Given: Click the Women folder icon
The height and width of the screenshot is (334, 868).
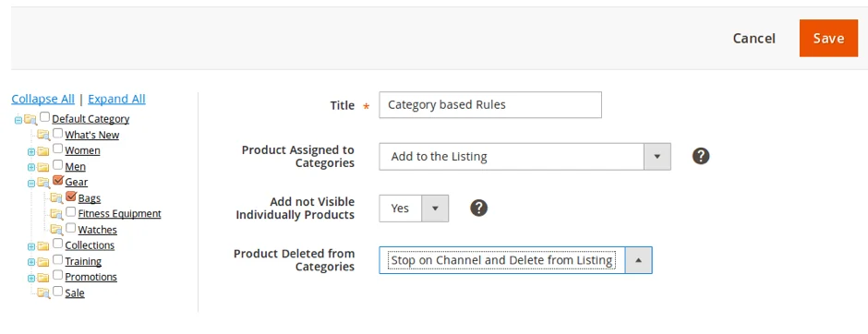Looking at the screenshot, I should pos(43,150).
